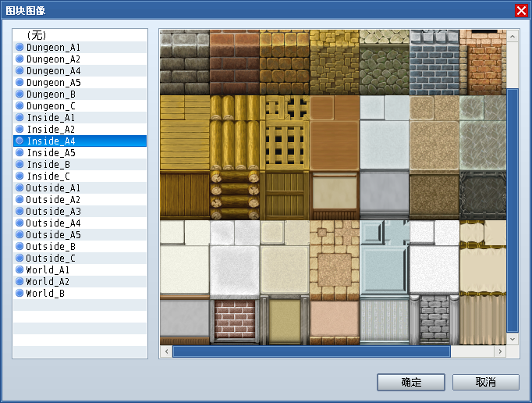
Task: Click the blue icon beside World_B
Action: click(x=20, y=293)
